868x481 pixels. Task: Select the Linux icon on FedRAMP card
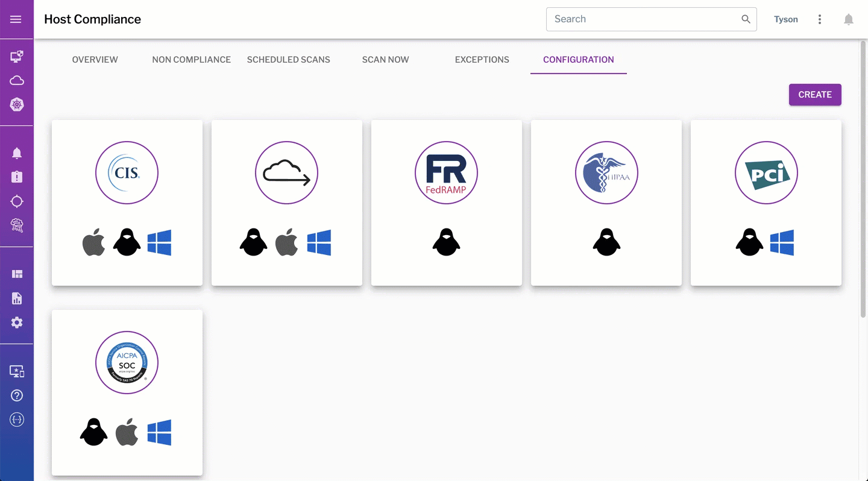click(447, 242)
